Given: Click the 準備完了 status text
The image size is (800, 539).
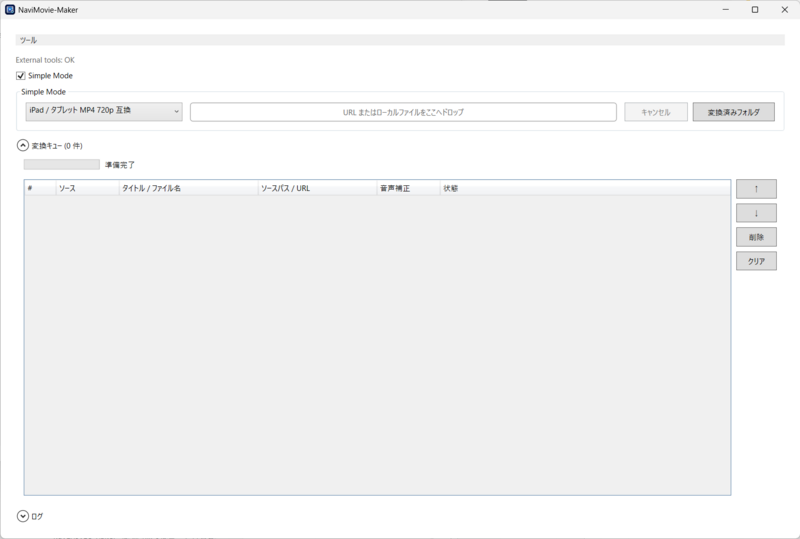Looking at the screenshot, I should [x=120, y=165].
